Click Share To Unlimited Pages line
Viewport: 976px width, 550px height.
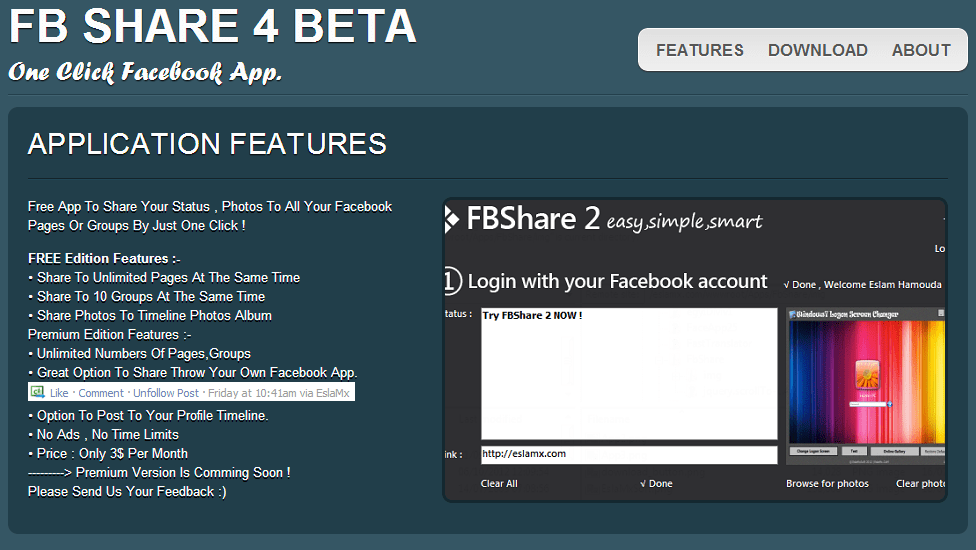[164, 277]
